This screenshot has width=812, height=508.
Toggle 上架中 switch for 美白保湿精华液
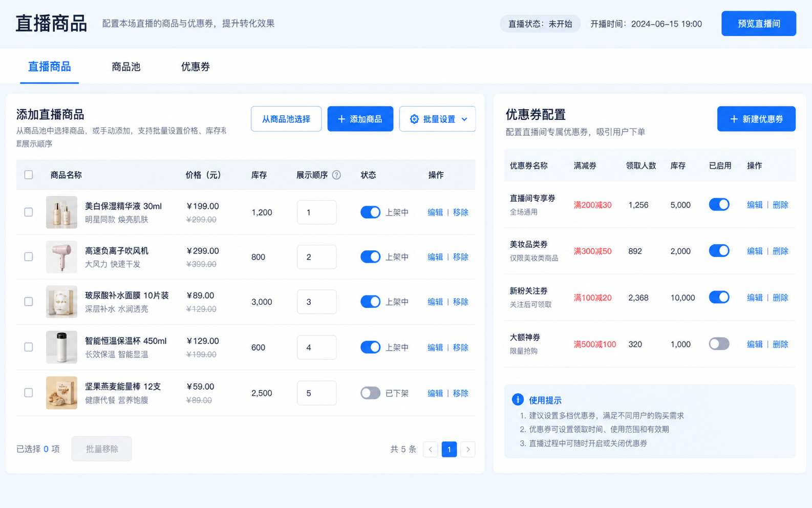click(x=370, y=213)
